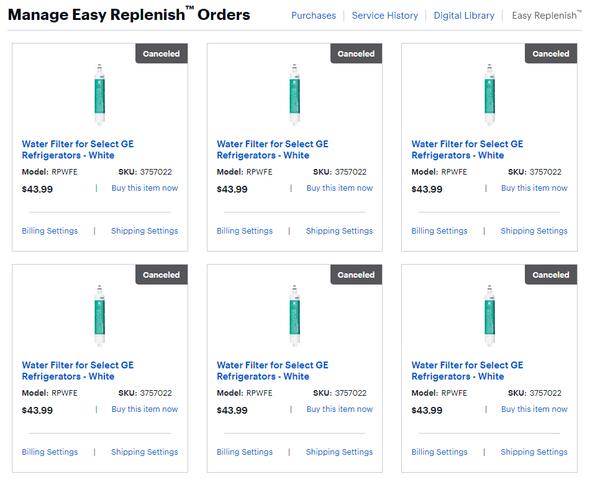Click the Canceled badge on bottom-left card
600x479 pixels.
[x=161, y=275]
